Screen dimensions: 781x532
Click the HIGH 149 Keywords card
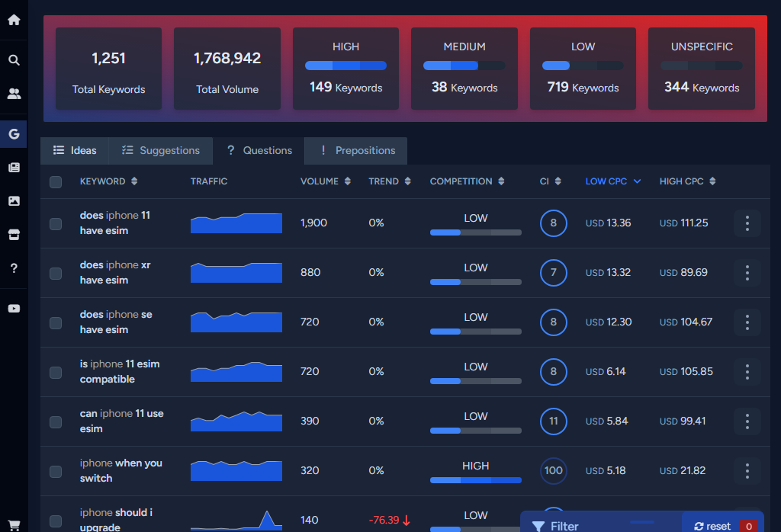point(346,69)
